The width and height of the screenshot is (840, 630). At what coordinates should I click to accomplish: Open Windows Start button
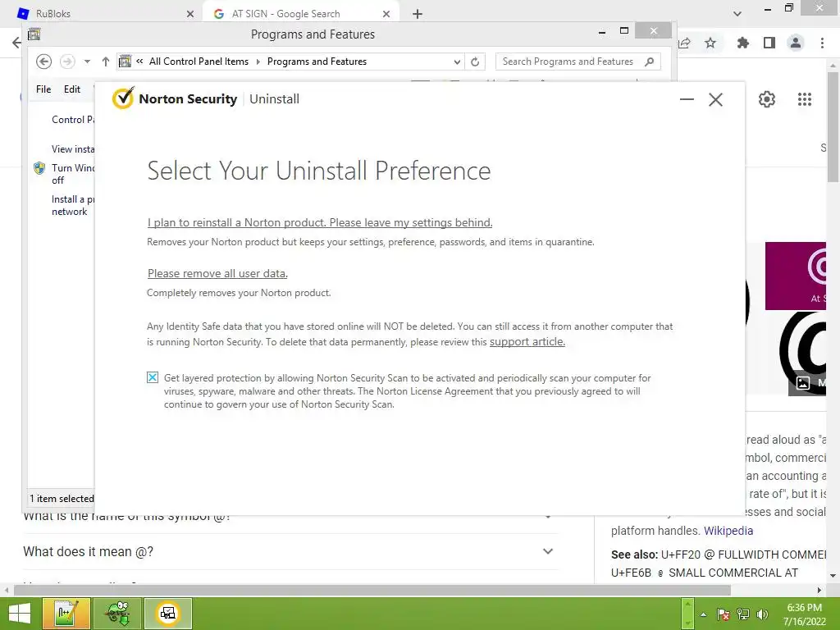(x=20, y=614)
